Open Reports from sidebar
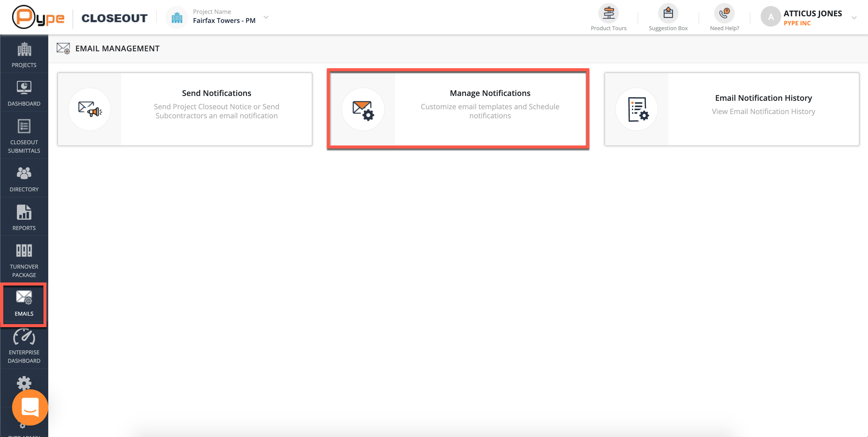 click(x=24, y=218)
